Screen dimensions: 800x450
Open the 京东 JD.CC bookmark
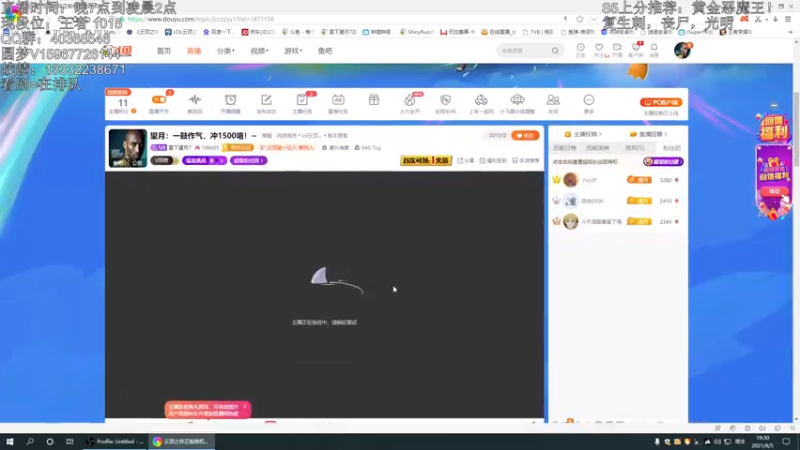coord(259,32)
